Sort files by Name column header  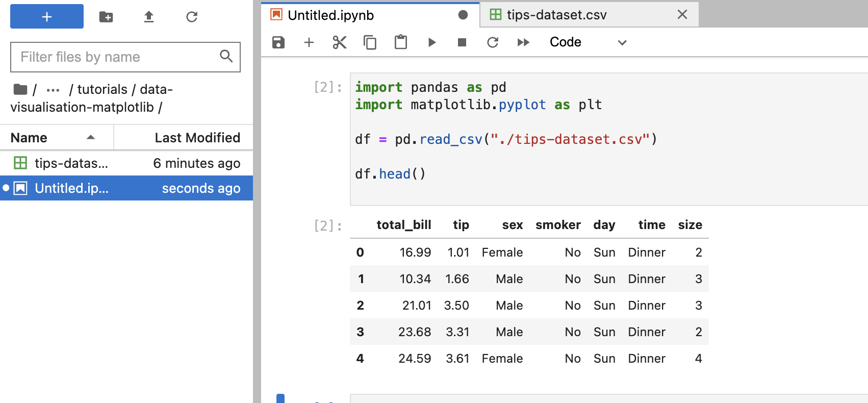[29, 138]
